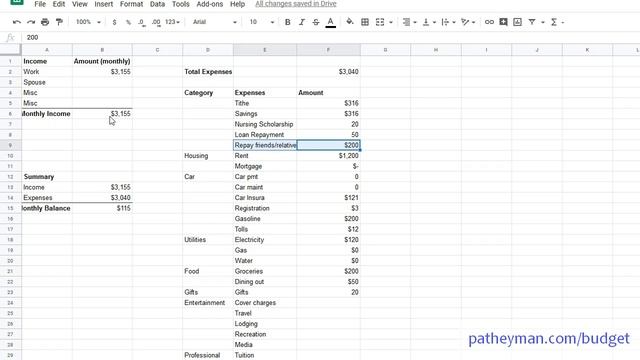Select the Amount (monthly) header cell
Image resolution: width=640 pixels, height=360 pixels.
(x=102, y=61)
